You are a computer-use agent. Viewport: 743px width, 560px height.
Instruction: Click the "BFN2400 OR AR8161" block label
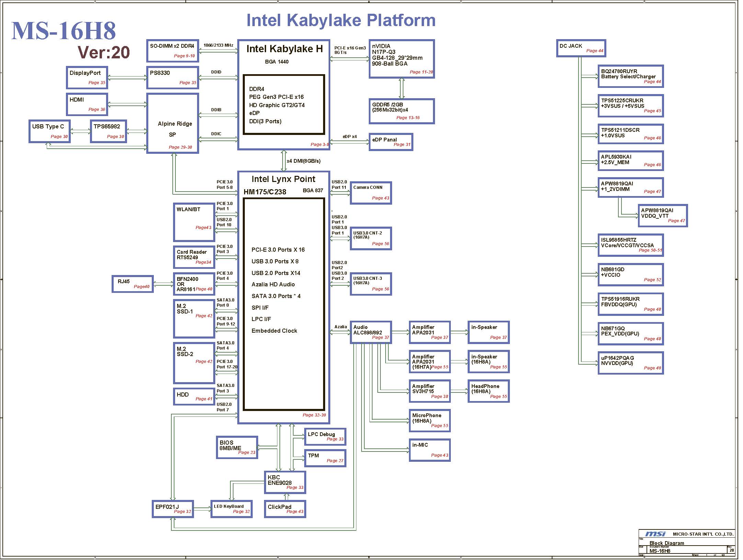pyautogui.click(x=187, y=284)
